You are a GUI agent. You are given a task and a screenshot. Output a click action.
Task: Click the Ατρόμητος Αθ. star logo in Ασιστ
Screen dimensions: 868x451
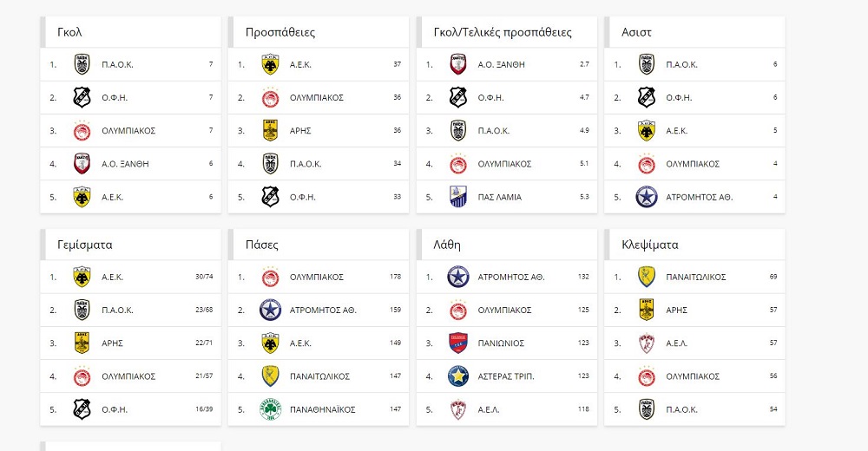coord(647,197)
